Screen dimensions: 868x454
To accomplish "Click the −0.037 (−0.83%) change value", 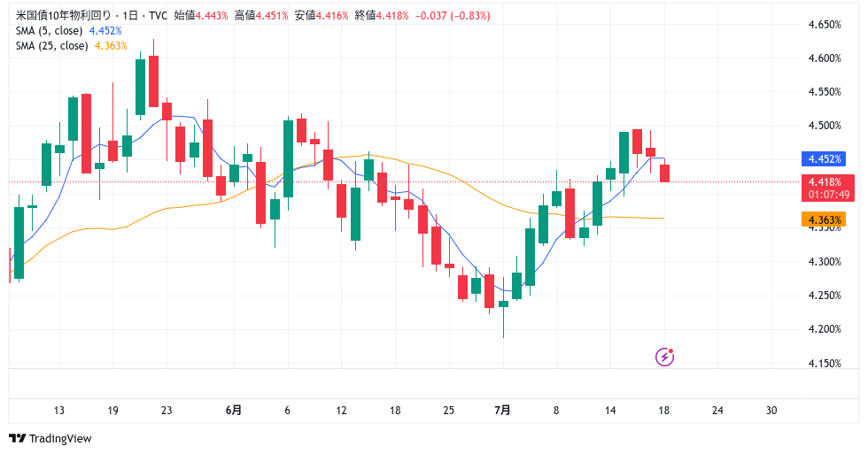I will [453, 15].
